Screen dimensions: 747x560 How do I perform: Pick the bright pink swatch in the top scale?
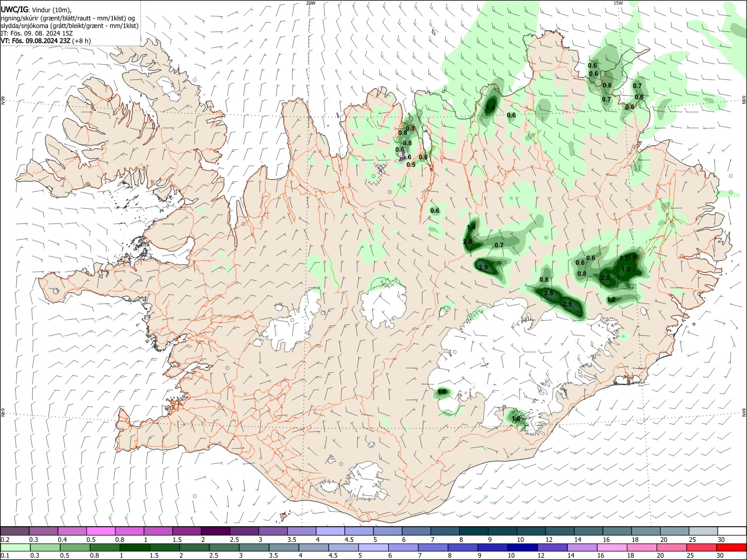tap(100, 531)
